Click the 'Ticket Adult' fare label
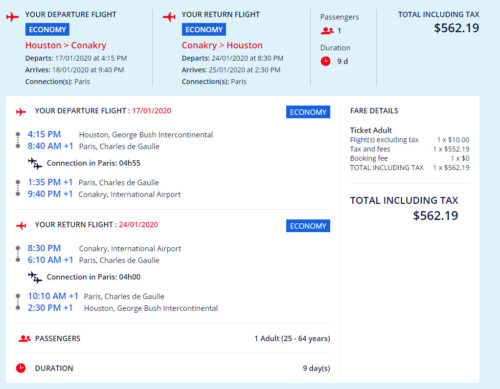 [x=371, y=130]
